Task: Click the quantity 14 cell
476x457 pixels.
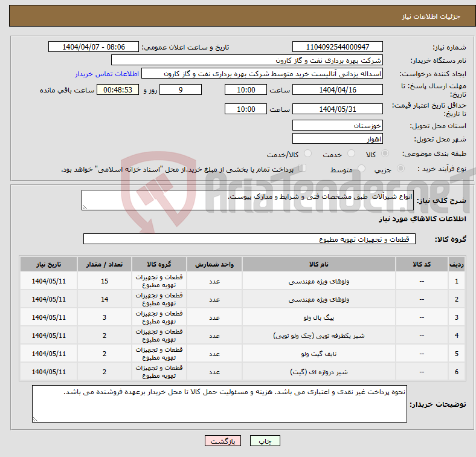Action: (x=105, y=300)
